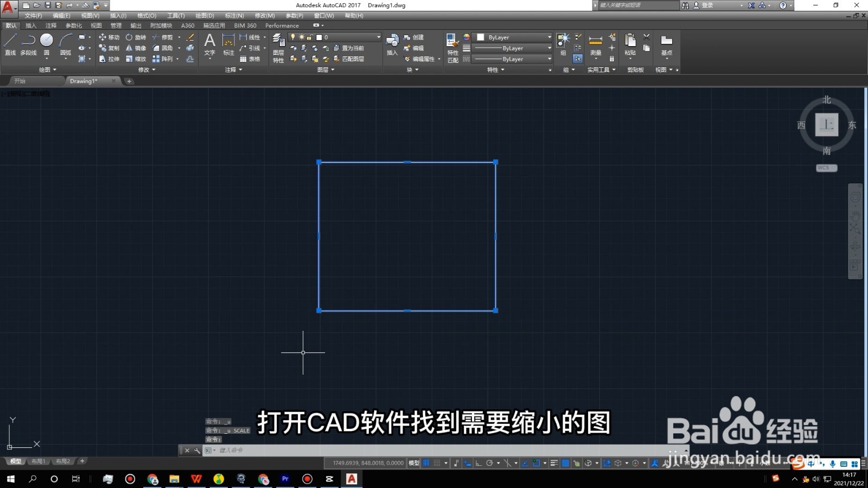Click the Move (移动) tool
Image resolution: width=868 pixels, height=488 pixels.
pos(109,37)
